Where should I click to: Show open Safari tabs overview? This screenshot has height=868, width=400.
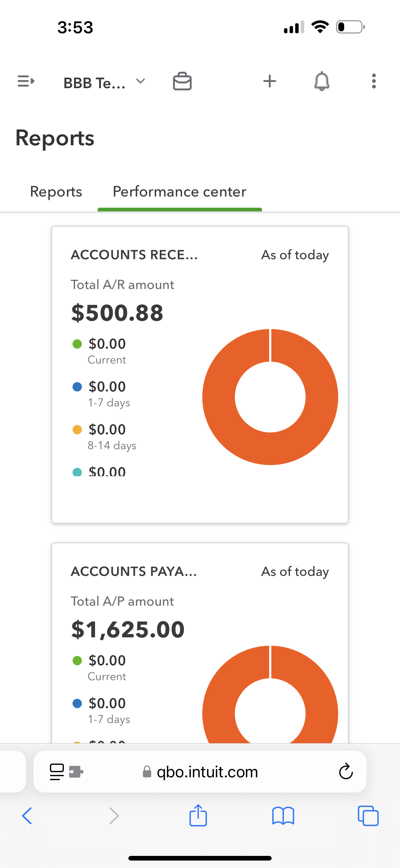pyautogui.click(x=368, y=816)
